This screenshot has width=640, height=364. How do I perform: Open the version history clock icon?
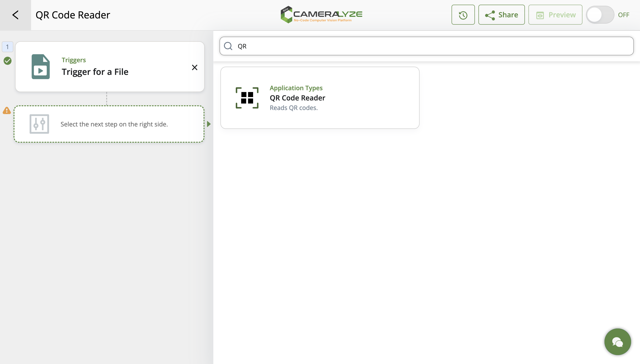click(463, 15)
